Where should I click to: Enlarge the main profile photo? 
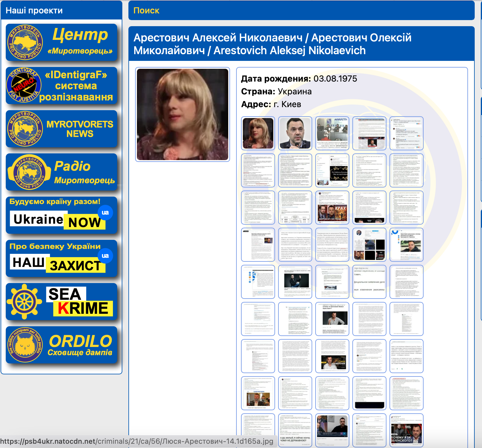(x=182, y=114)
